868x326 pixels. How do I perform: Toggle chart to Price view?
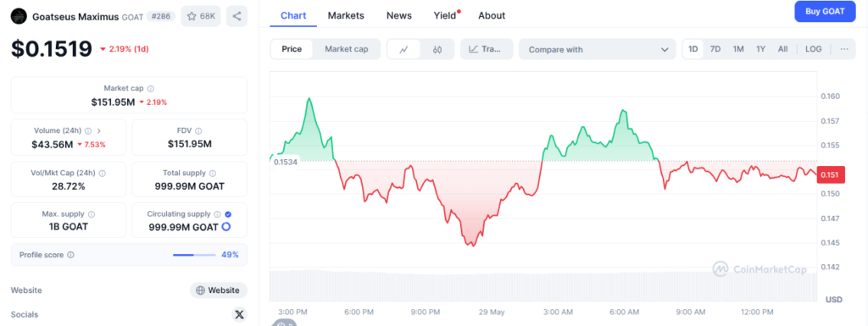coord(292,49)
